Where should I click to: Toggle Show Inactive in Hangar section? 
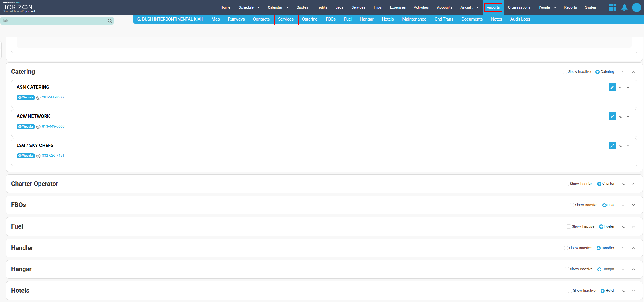click(567, 269)
